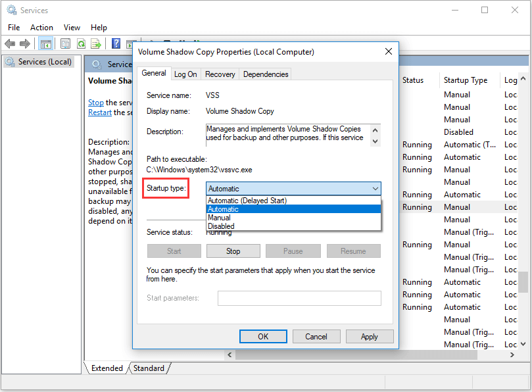This screenshot has width=532, height=392.
Task: Click the Export List toolbar icon
Action: (x=95, y=43)
